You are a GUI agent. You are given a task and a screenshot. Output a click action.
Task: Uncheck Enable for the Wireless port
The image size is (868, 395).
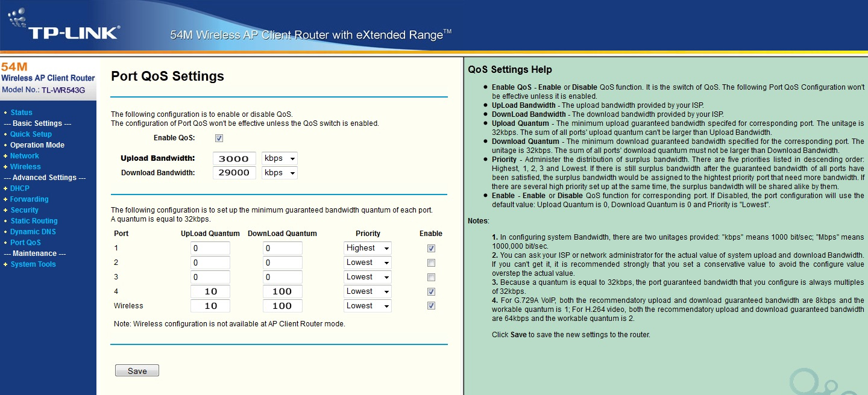coord(431,306)
